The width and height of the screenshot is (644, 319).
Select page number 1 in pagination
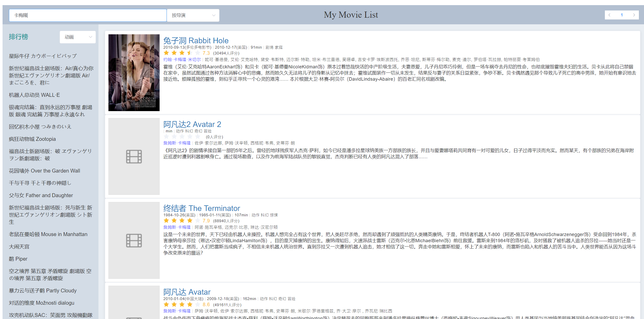pyautogui.click(x=621, y=15)
